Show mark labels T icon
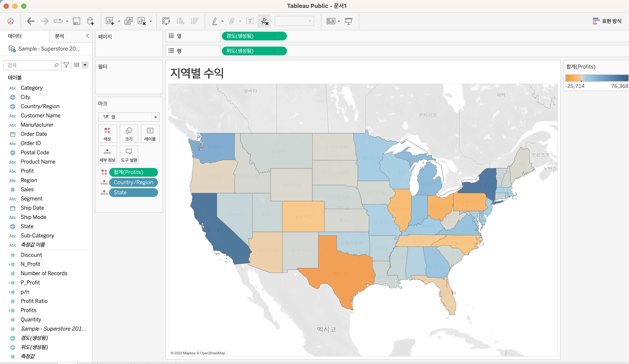This screenshot has height=364, width=629. [x=250, y=21]
